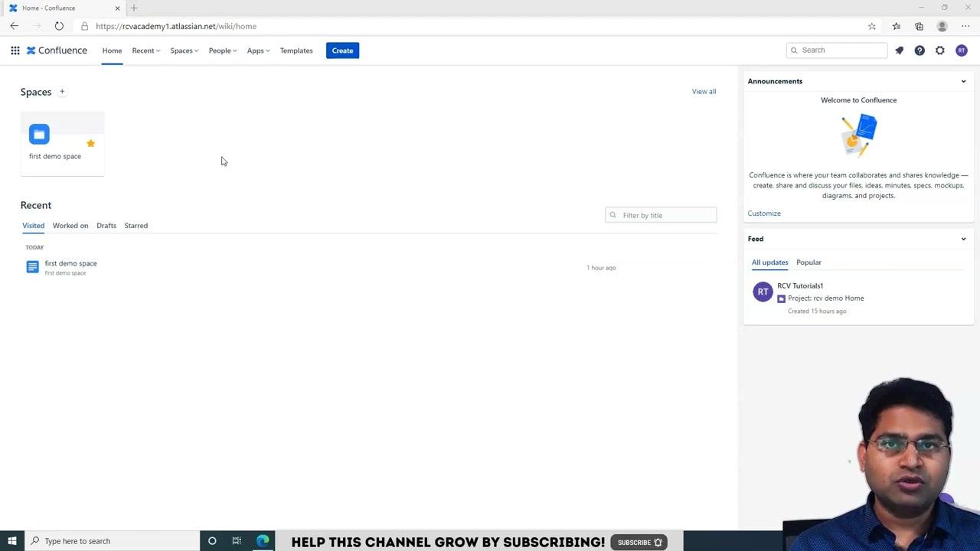
Task: Close the Home - Confluence tab
Action: [x=117, y=8]
